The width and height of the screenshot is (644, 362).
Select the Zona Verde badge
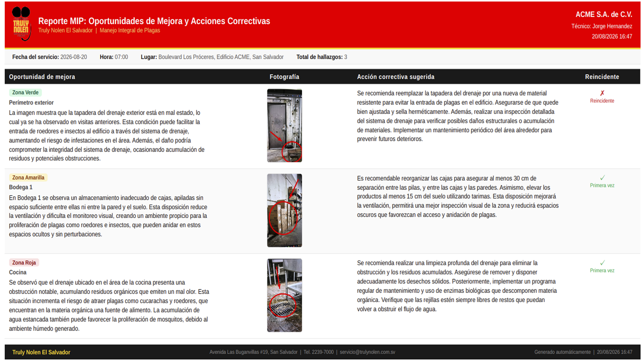[x=25, y=93]
